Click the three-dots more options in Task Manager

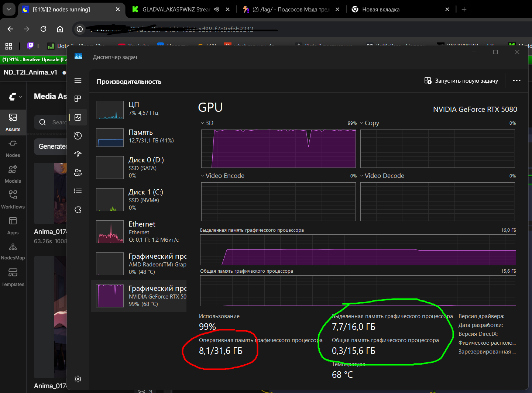(x=516, y=81)
